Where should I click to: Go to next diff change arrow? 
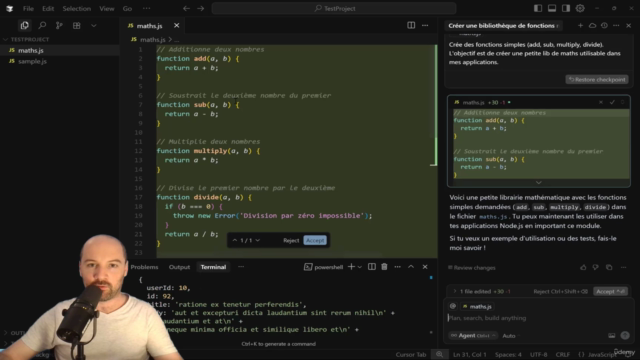[258, 240]
